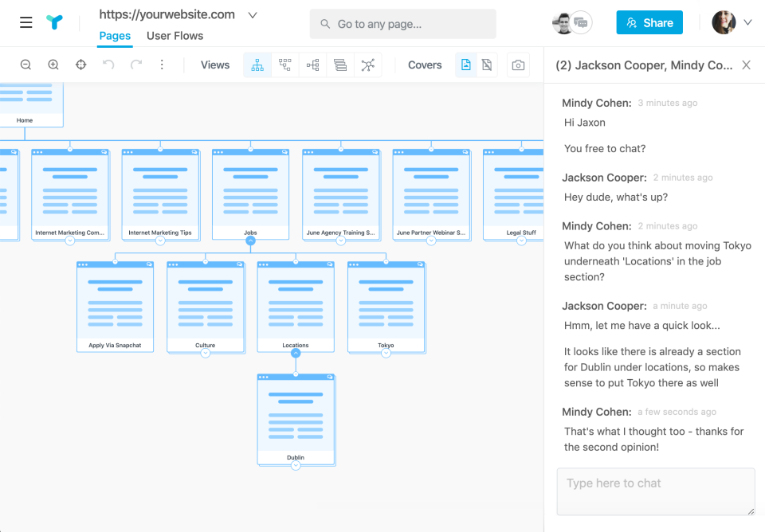Screen dimensions: 765x532
Task: Select the Jobs page thumbnail
Action: click(x=250, y=194)
